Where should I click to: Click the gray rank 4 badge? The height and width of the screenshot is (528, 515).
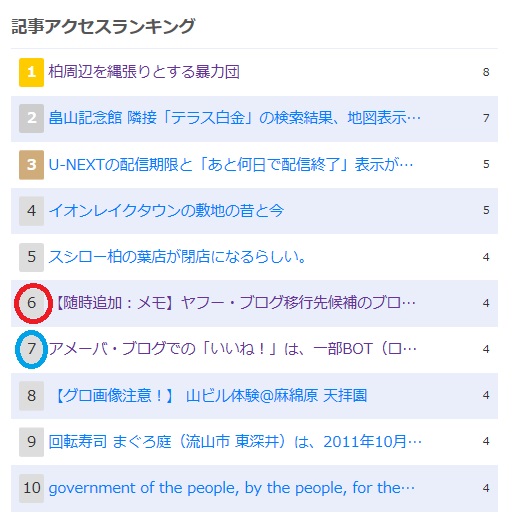pyautogui.click(x=31, y=211)
